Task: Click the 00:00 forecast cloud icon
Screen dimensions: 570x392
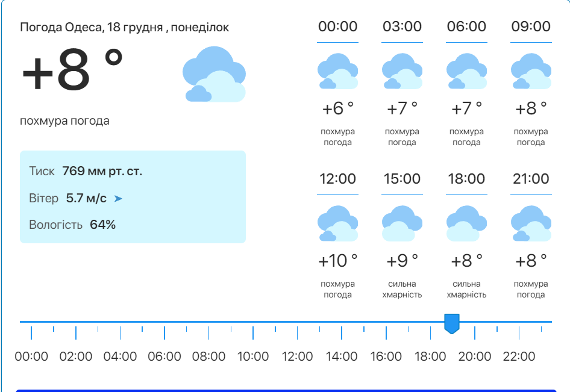Action: coord(337,71)
